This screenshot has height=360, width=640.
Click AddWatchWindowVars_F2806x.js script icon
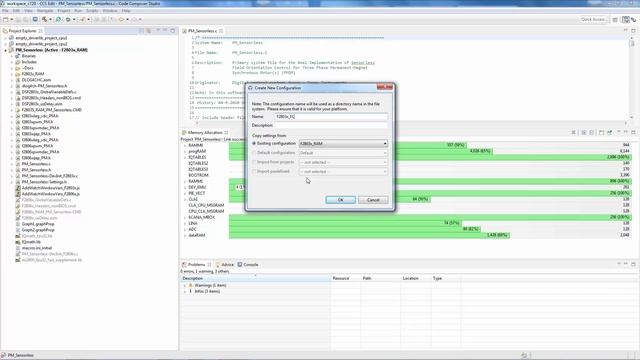(x=18, y=194)
